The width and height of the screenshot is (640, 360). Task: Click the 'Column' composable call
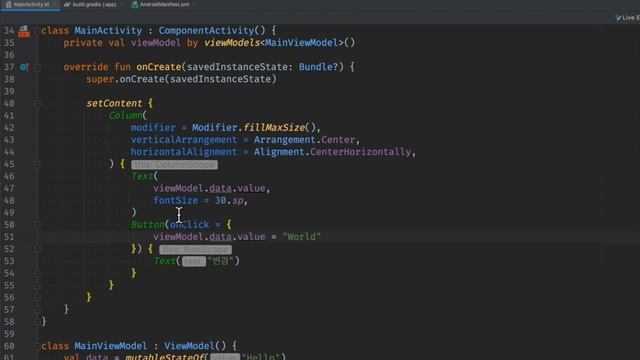coord(125,116)
